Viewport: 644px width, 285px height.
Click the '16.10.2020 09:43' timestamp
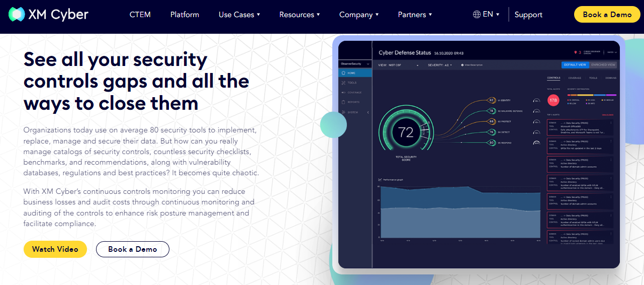(x=449, y=52)
